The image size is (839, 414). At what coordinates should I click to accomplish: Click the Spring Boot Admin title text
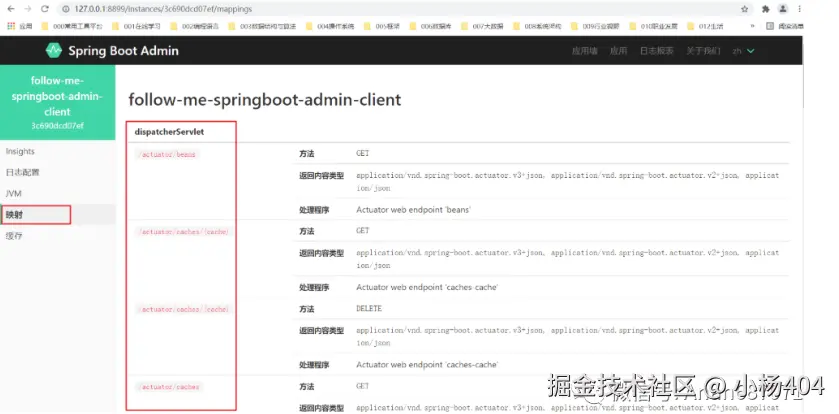coord(123,51)
